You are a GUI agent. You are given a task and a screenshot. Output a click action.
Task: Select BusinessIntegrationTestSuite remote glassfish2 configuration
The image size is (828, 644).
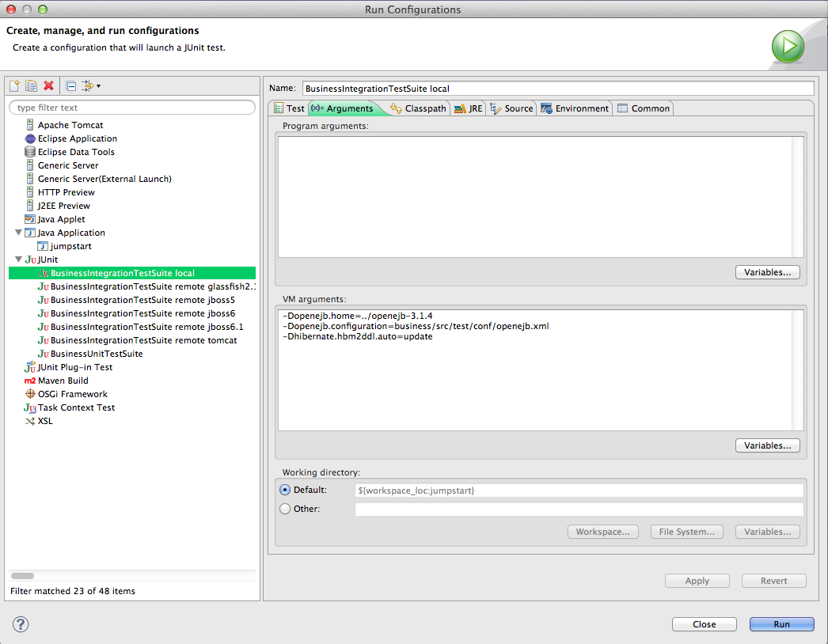point(146,286)
